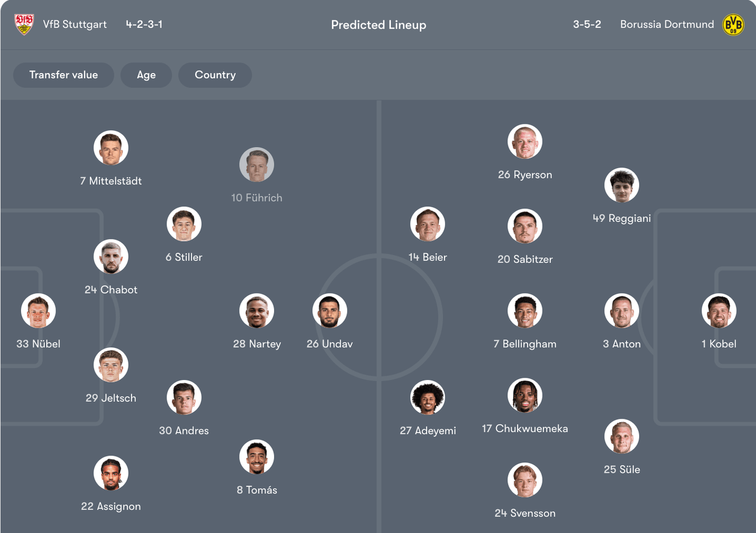This screenshot has height=533, width=756.
Task: Toggle the Transfer value filter
Action: pyautogui.click(x=64, y=75)
